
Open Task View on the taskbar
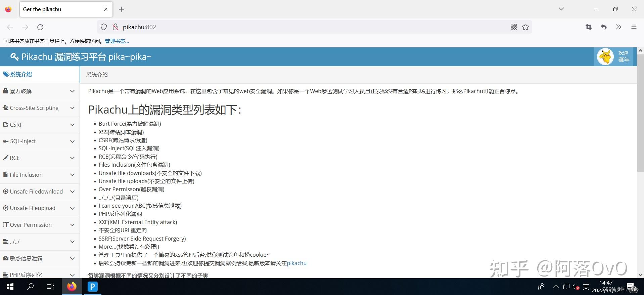pyautogui.click(x=50, y=287)
